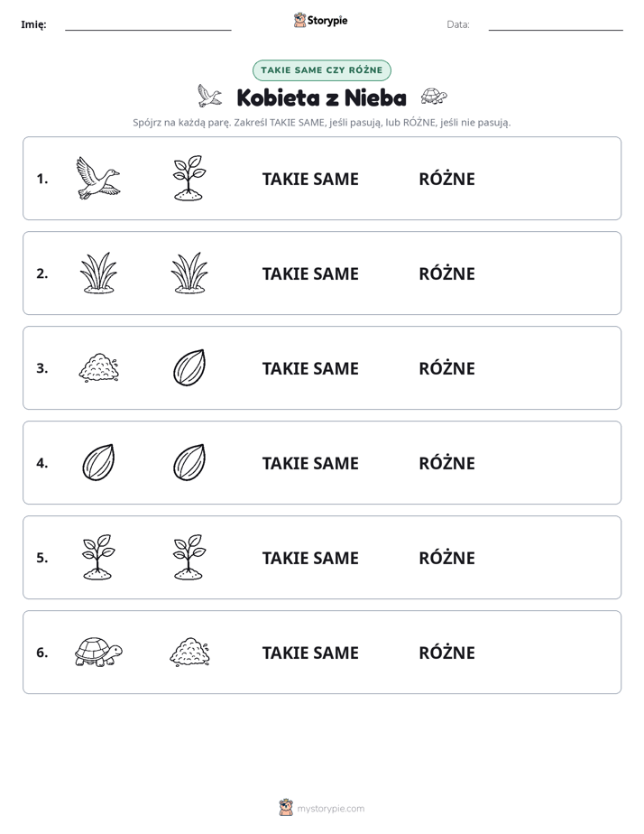644x834 pixels.
Task: Click the seed picture in row 3
Action: pyautogui.click(x=189, y=367)
